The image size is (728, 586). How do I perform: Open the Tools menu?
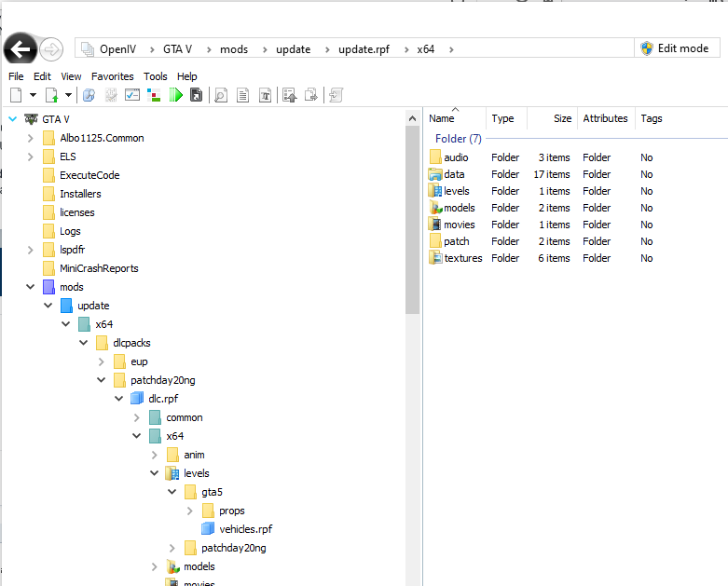(156, 76)
